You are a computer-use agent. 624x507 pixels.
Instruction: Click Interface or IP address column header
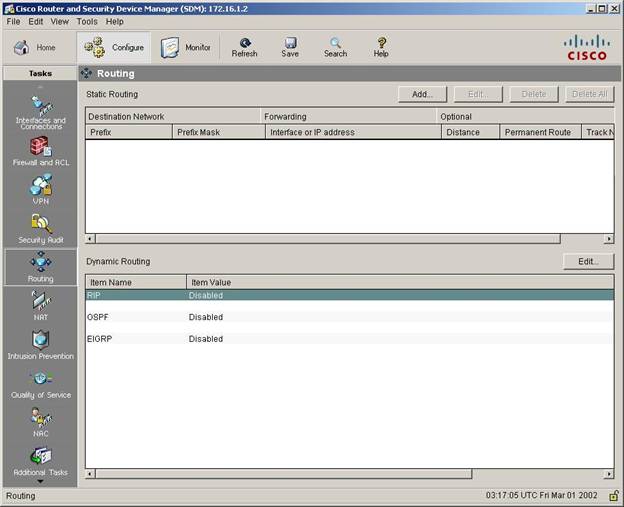(353, 132)
